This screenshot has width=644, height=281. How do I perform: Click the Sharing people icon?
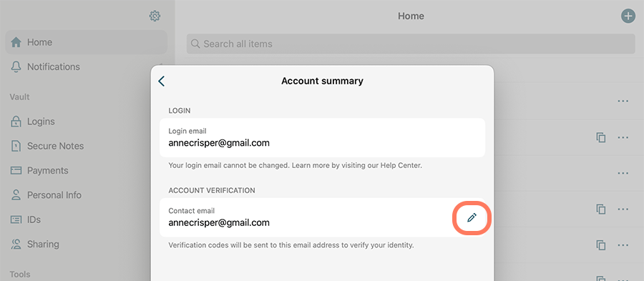(x=16, y=244)
